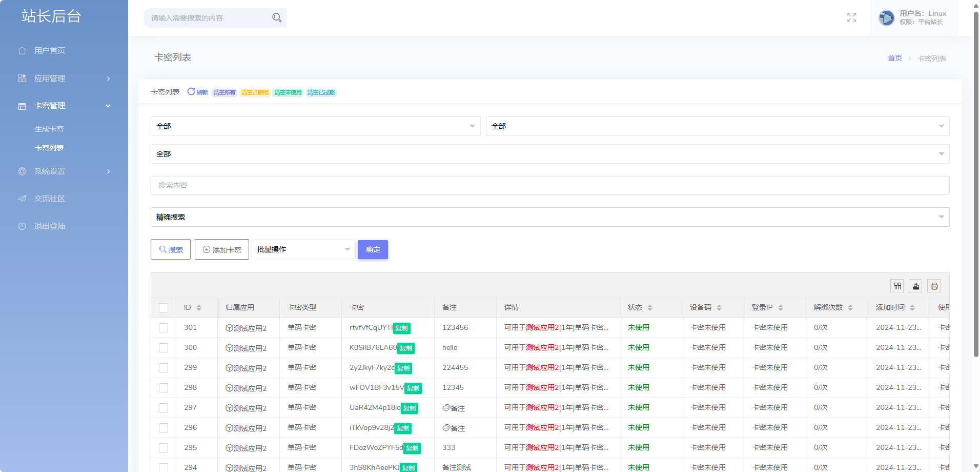Edit the 备注 note for row 297

pos(454,408)
